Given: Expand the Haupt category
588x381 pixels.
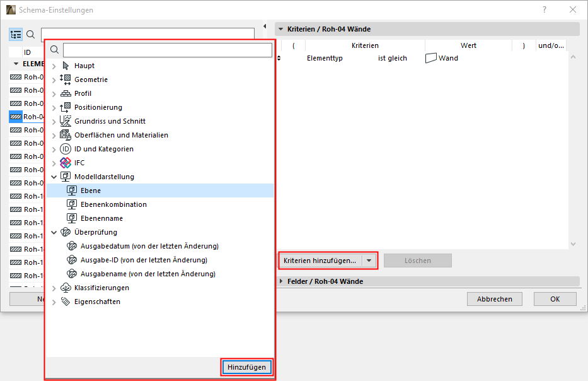Looking at the screenshot, I should click(54, 66).
